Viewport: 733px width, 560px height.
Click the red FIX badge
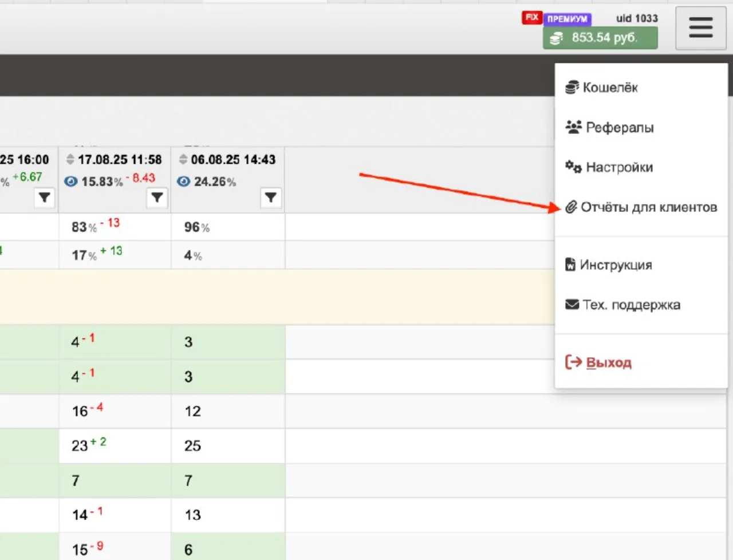[x=531, y=18]
